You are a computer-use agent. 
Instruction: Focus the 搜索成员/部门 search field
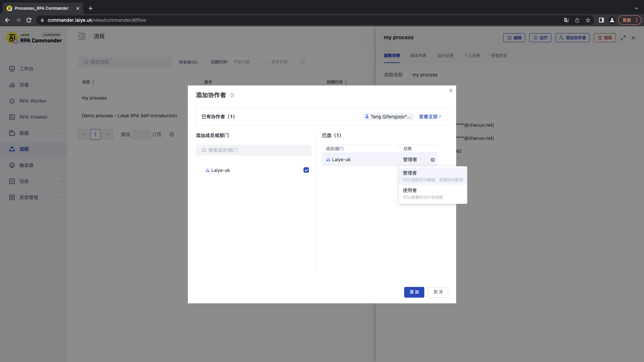(254, 150)
